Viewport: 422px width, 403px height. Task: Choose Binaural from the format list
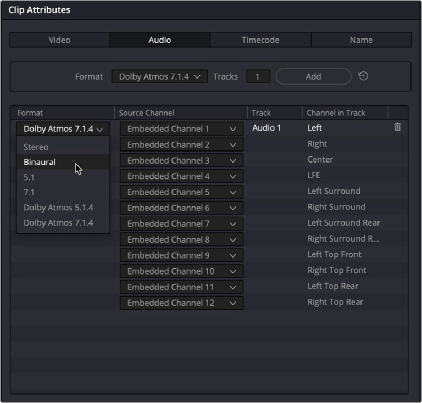pos(63,162)
